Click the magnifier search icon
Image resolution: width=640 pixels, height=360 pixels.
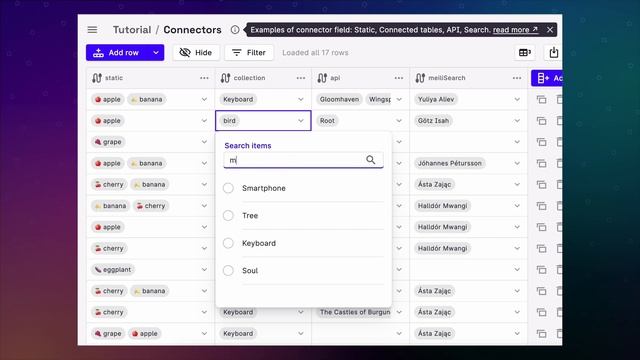coord(371,160)
